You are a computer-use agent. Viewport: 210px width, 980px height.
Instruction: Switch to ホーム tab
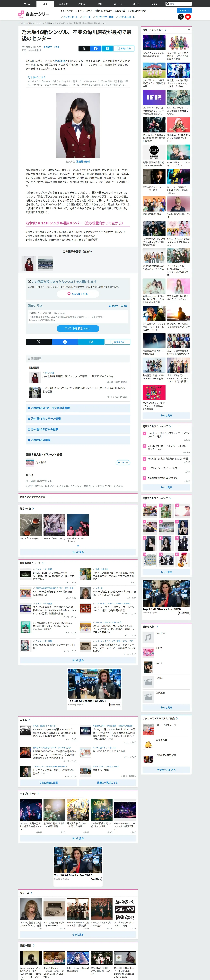(27, 4)
